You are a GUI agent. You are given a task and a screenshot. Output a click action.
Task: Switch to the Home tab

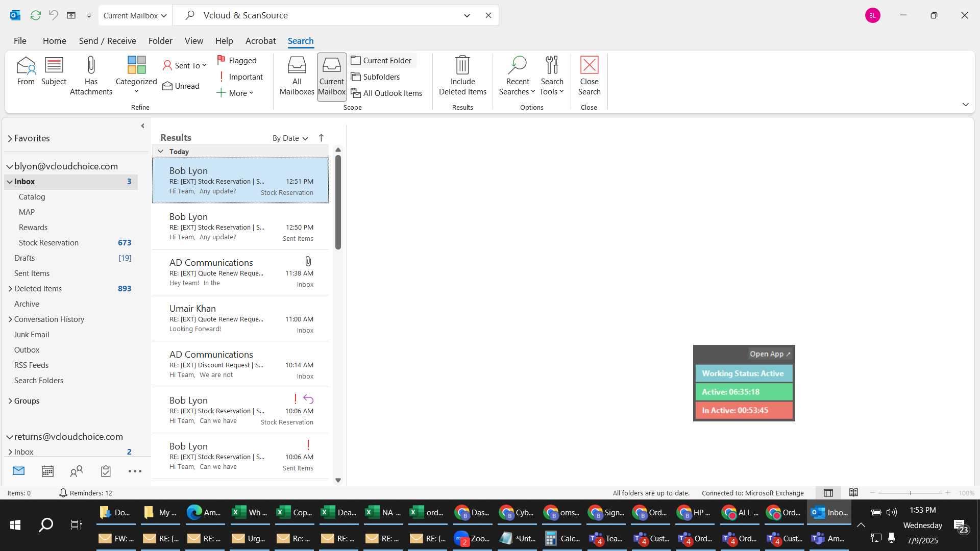click(54, 41)
